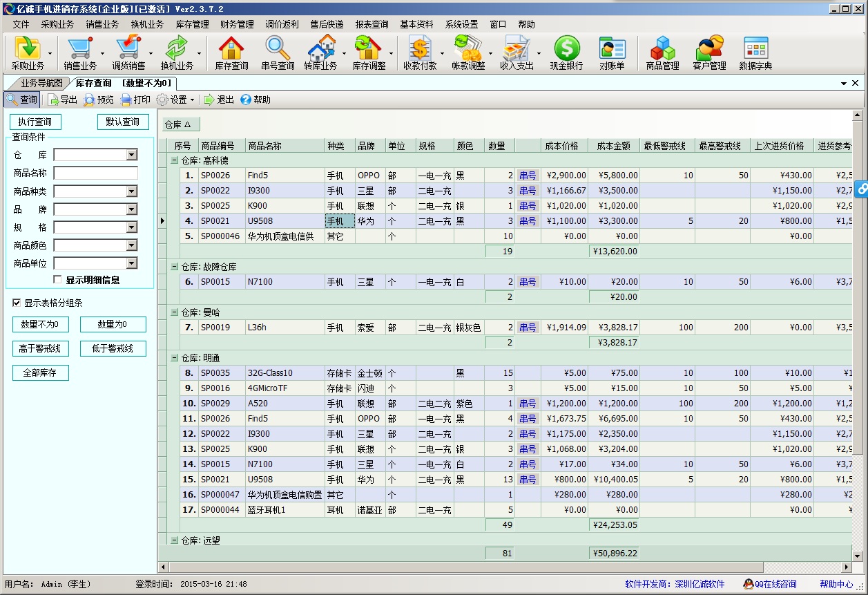868x595 pixels.
Task: Click the 默认查询 button
Action: point(123,122)
